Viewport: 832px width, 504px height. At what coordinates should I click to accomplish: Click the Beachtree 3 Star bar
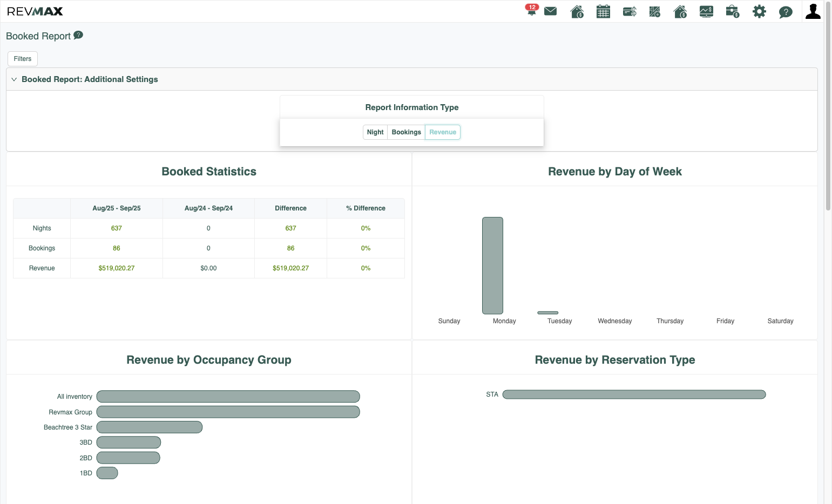(x=150, y=427)
